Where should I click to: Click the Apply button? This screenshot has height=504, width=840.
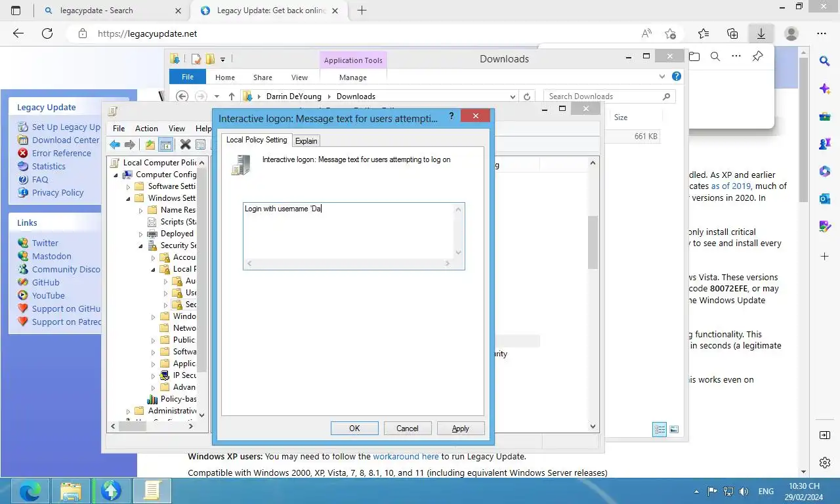click(x=461, y=428)
